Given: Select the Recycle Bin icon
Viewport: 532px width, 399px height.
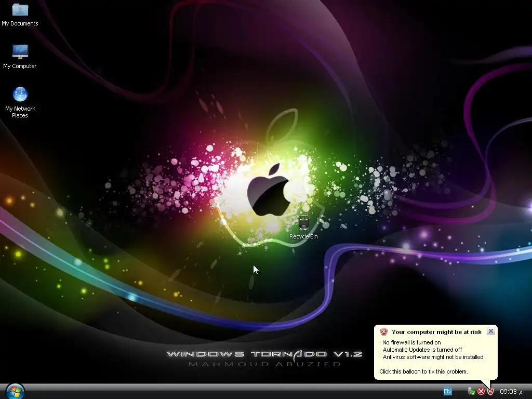Looking at the screenshot, I should click(303, 222).
